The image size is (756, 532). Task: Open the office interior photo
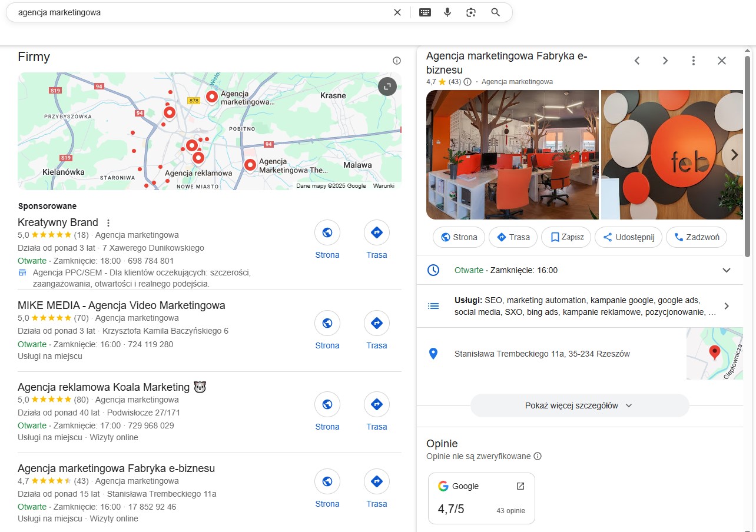point(512,155)
